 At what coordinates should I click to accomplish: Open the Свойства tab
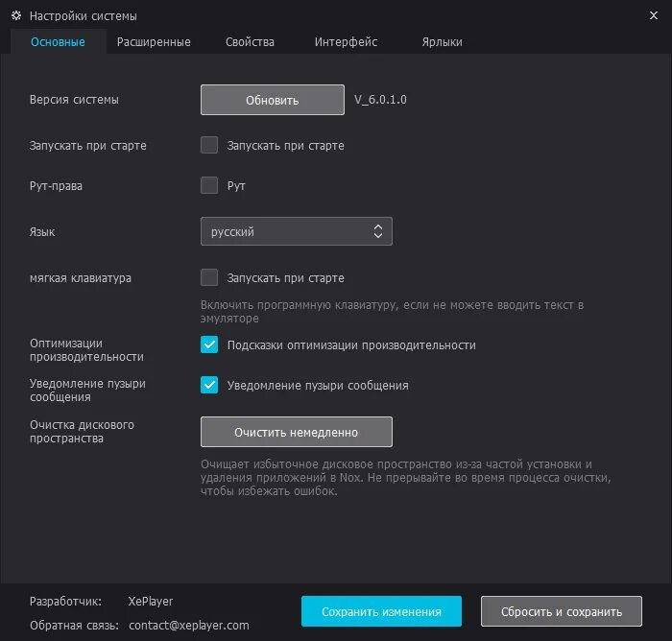(x=250, y=42)
